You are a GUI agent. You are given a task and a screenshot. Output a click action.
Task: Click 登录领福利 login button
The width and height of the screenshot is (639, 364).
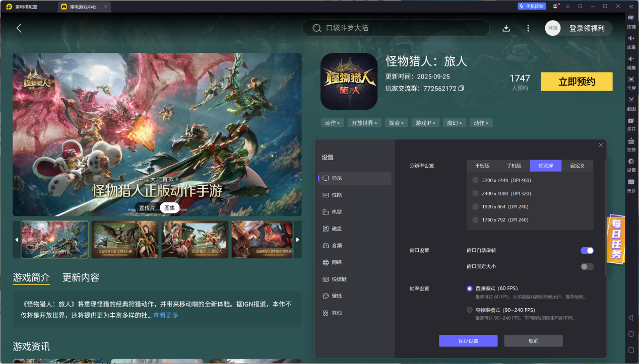[x=587, y=28]
